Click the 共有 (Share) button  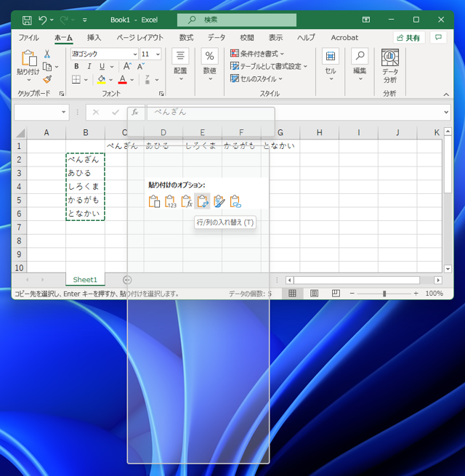[409, 37]
